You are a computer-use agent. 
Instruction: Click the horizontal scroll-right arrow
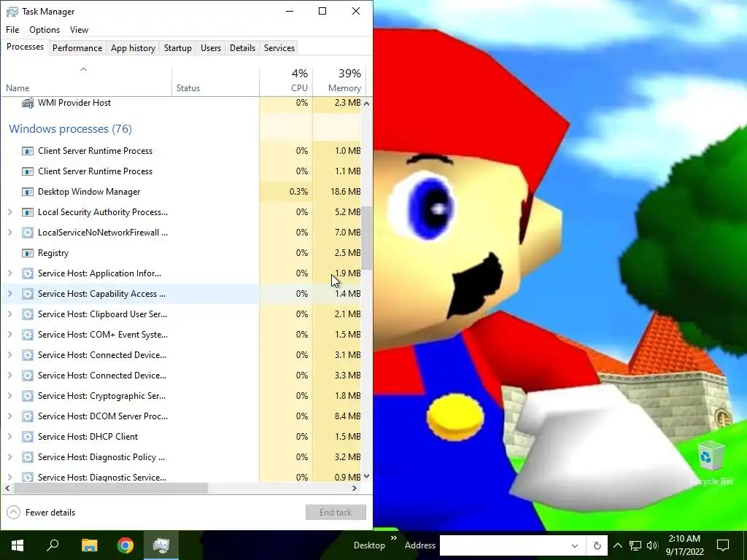click(355, 488)
